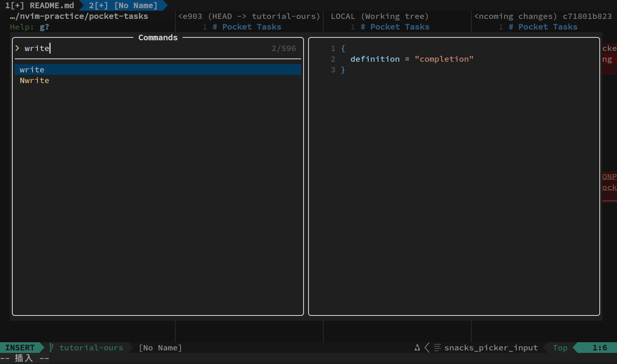Image resolution: width=617 pixels, height=364 pixels.
Task: Click the 'Top' scroll position indicator
Action: pos(560,348)
